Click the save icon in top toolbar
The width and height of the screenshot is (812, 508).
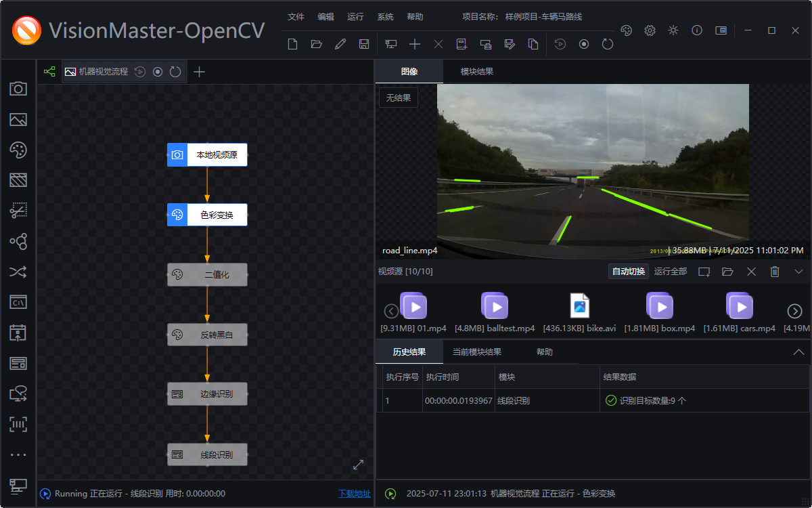[x=363, y=43]
